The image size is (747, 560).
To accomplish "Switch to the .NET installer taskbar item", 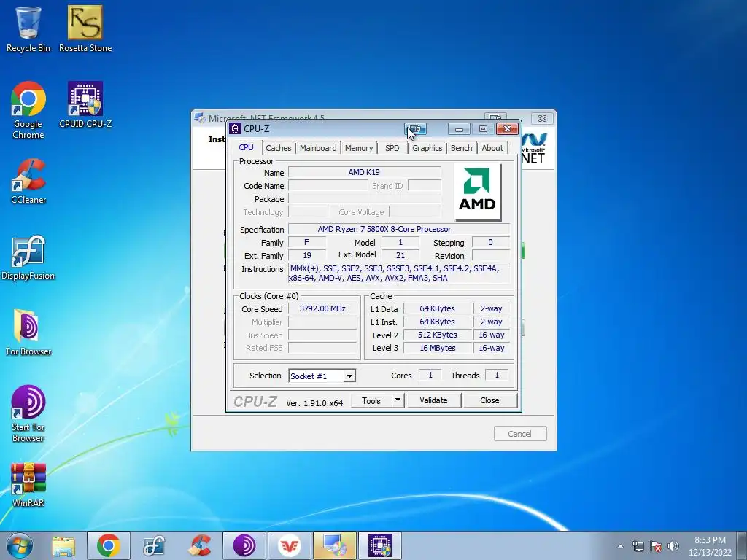I will (x=334, y=545).
